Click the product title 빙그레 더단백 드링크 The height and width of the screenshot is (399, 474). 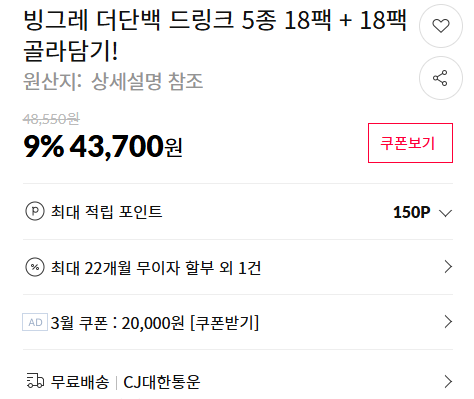215,35
